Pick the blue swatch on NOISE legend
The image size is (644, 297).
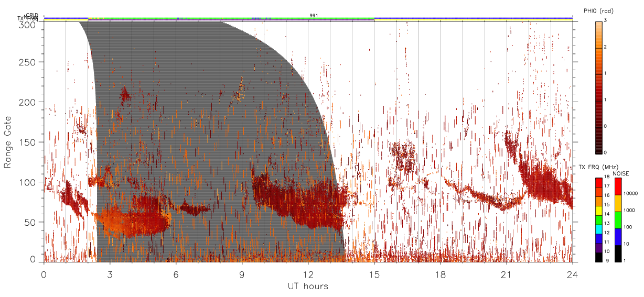(x=618, y=237)
